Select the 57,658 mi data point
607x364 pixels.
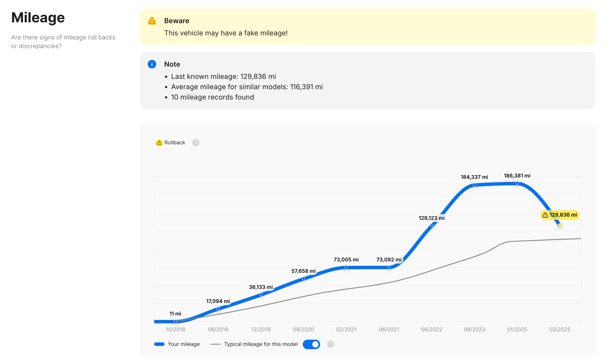pyautogui.click(x=304, y=279)
